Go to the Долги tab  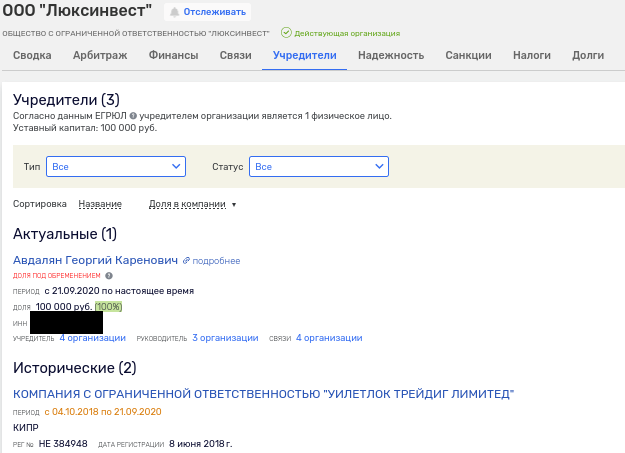click(x=588, y=55)
